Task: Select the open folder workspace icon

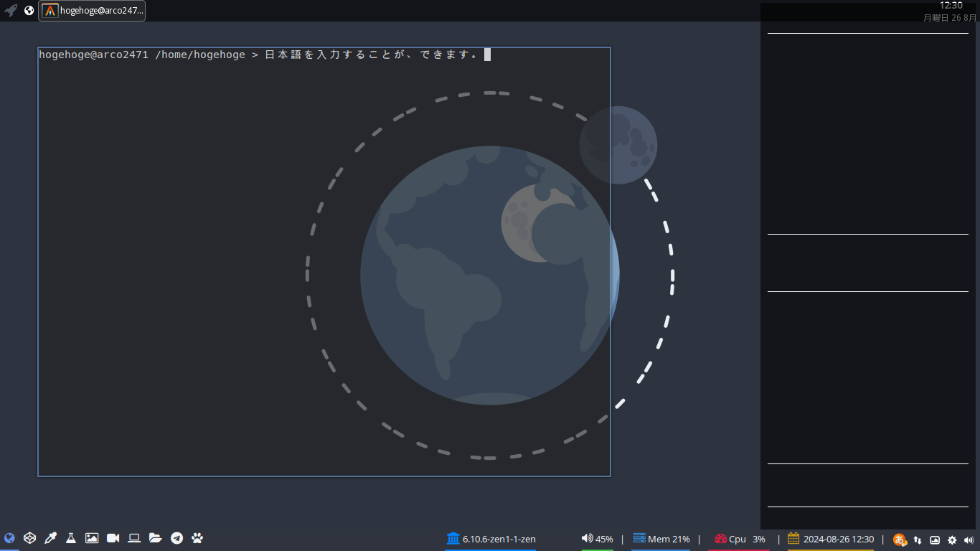Action: pos(155,538)
